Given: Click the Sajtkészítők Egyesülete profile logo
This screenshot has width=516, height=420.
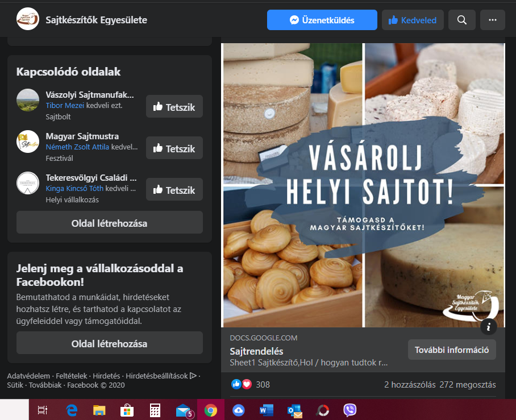Looking at the screenshot, I should point(28,19).
